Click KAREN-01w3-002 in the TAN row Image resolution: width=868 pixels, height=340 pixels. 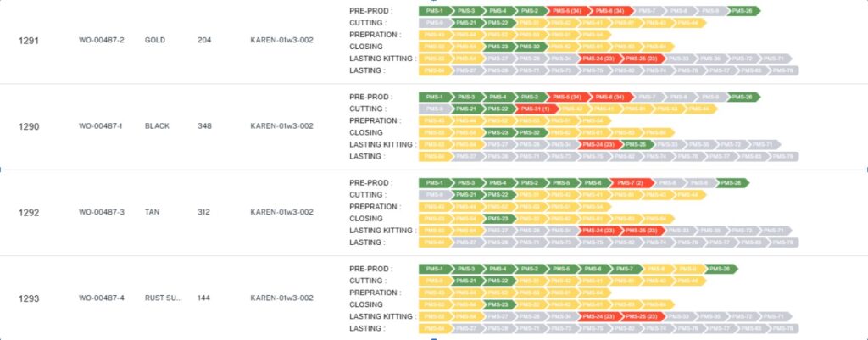pos(281,212)
